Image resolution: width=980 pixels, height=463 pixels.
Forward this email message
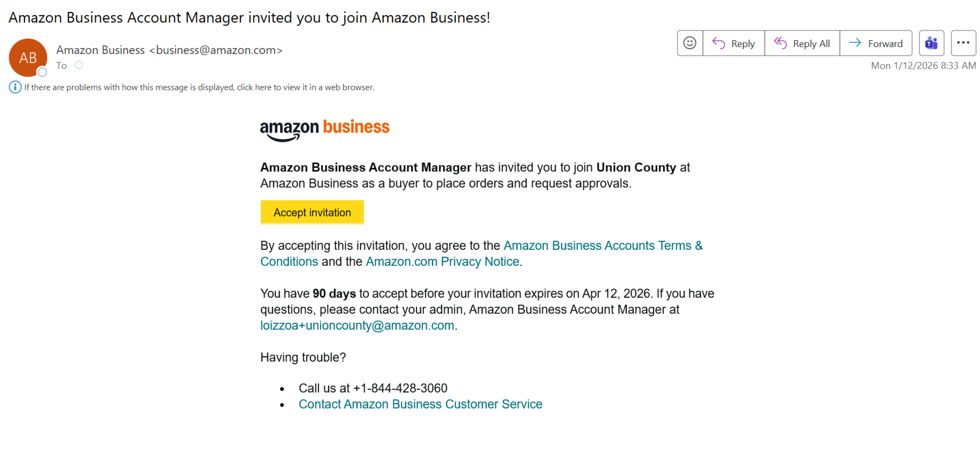pos(875,43)
